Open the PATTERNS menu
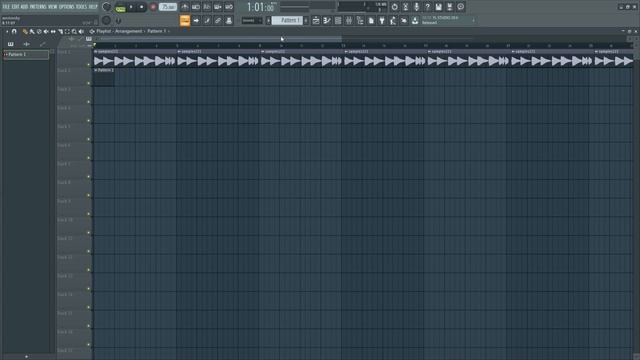The image size is (640, 360). [38, 7]
